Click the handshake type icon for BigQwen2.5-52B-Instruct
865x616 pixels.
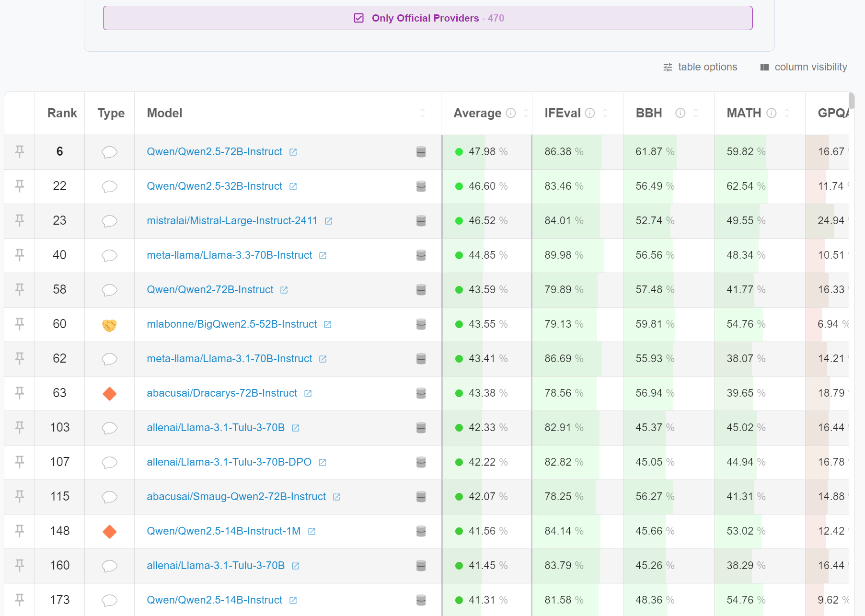pos(109,325)
